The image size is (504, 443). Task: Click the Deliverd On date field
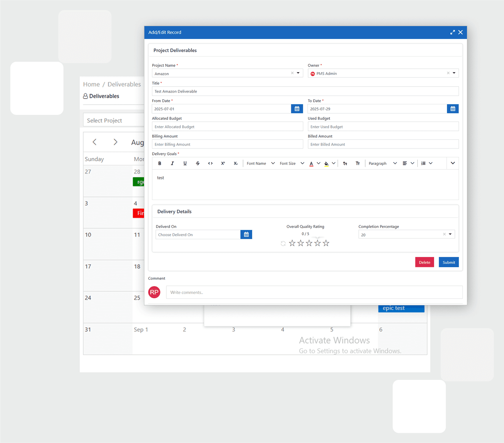tap(198, 235)
